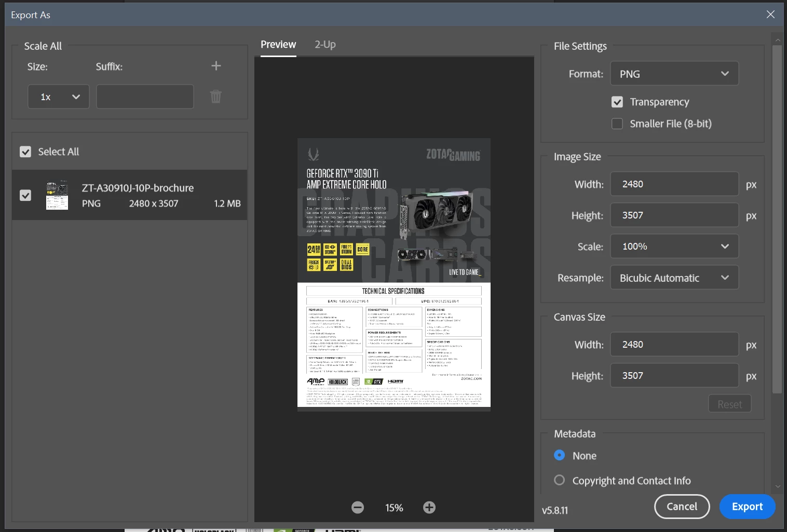Image resolution: width=787 pixels, height=532 pixels.
Task: Click the ZT-A30910J-10P-brochure file name
Action: [x=138, y=188]
